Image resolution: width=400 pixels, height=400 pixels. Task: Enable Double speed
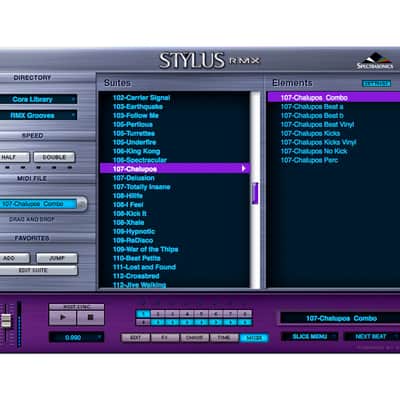54,157
